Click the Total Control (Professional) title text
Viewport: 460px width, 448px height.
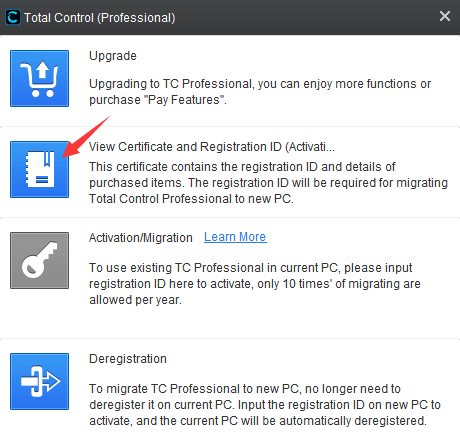[100, 18]
